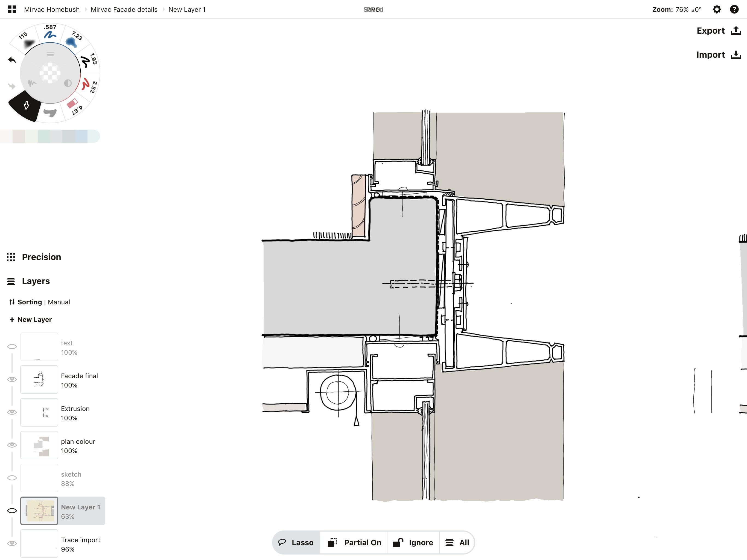
Task: Select the pink eraser tool 4.87
Action: [x=74, y=106]
